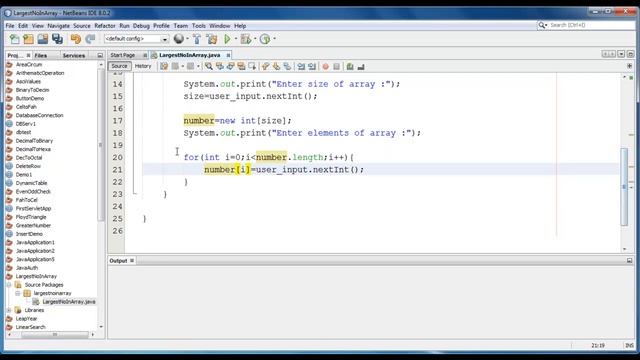Screen dimensions: 640x360
Task: Click the Save All toolbar icon
Action: coord(58,39)
